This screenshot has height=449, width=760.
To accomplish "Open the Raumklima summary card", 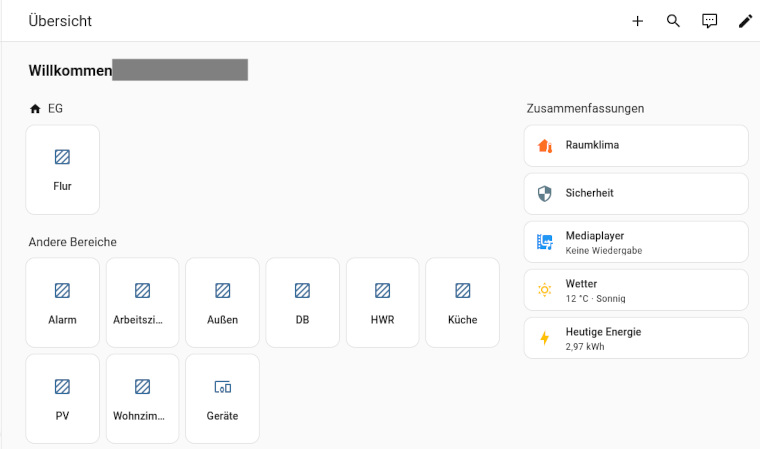I will [636, 146].
